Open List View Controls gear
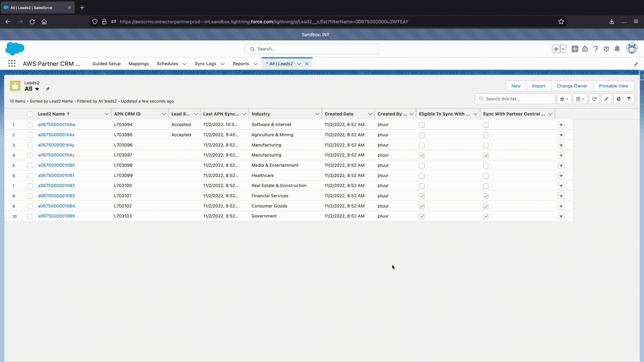The image size is (644, 362). [564, 99]
